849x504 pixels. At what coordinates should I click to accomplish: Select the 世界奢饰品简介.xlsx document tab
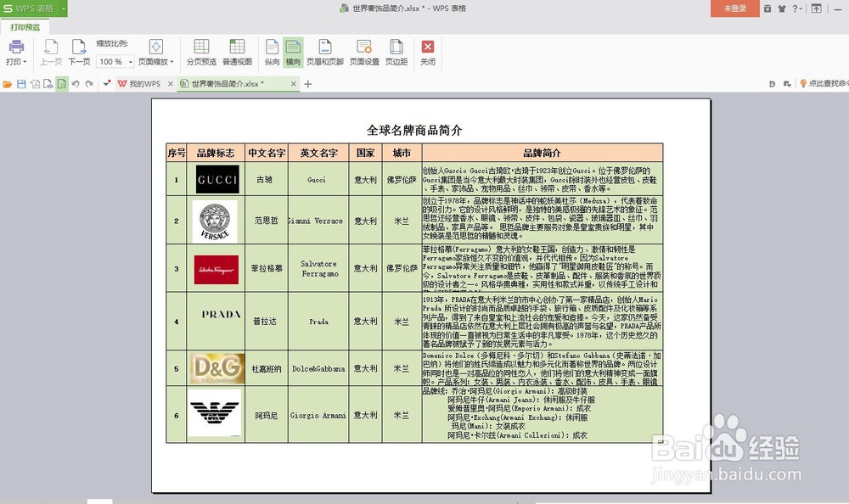[x=228, y=84]
